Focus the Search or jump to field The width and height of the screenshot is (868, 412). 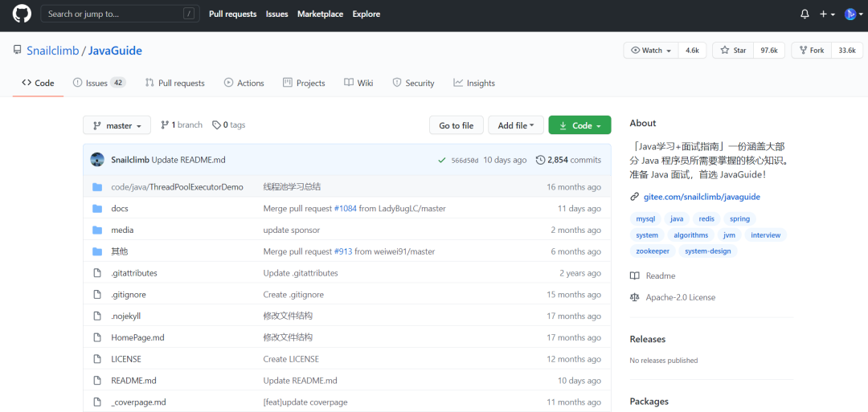[120, 14]
